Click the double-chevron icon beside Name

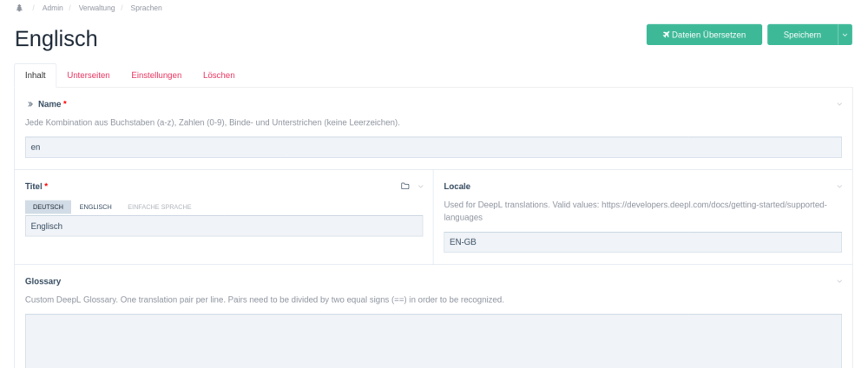[x=30, y=104]
